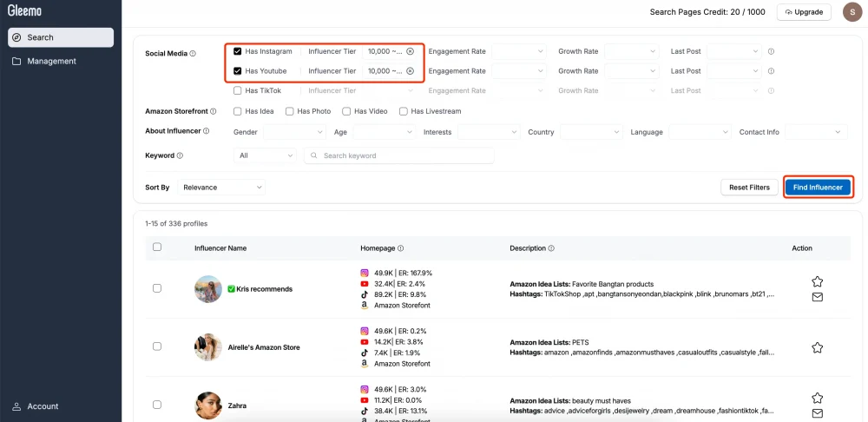This screenshot has height=422, width=868.
Task: Open Kris recommends profile picture
Action: pos(208,289)
